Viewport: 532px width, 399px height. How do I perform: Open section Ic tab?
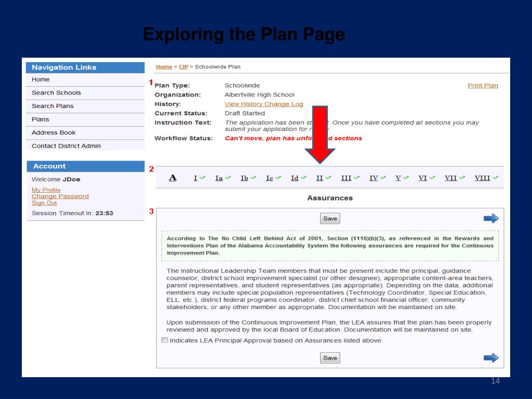click(270, 178)
